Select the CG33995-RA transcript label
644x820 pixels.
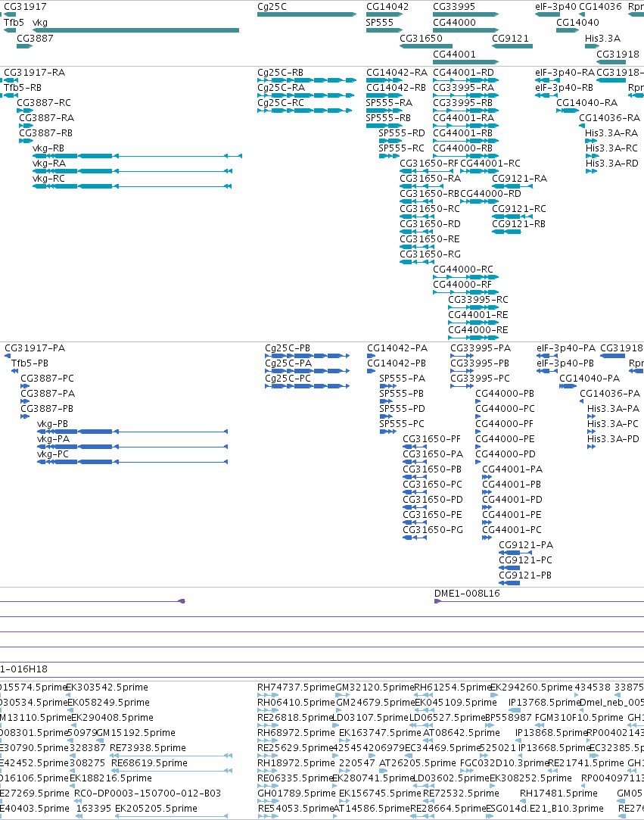[463, 88]
